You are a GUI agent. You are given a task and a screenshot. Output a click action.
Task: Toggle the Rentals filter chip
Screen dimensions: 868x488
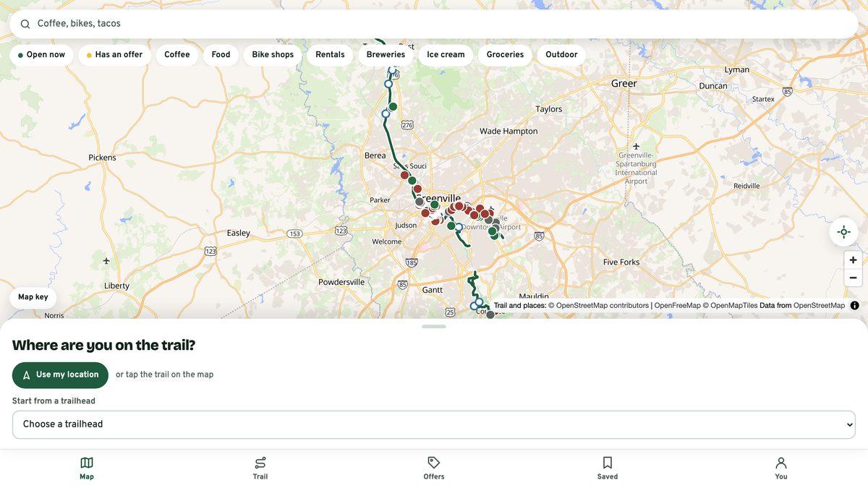tap(330, 55)
